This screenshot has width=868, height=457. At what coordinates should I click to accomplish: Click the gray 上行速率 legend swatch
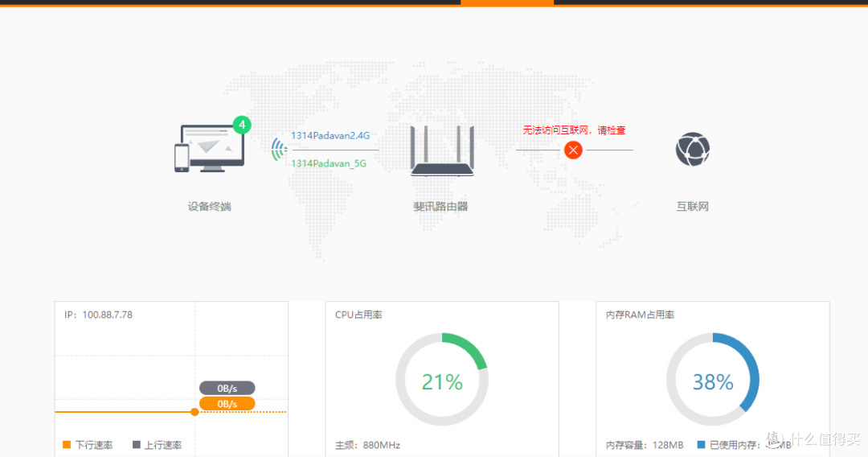coord(137,444)
